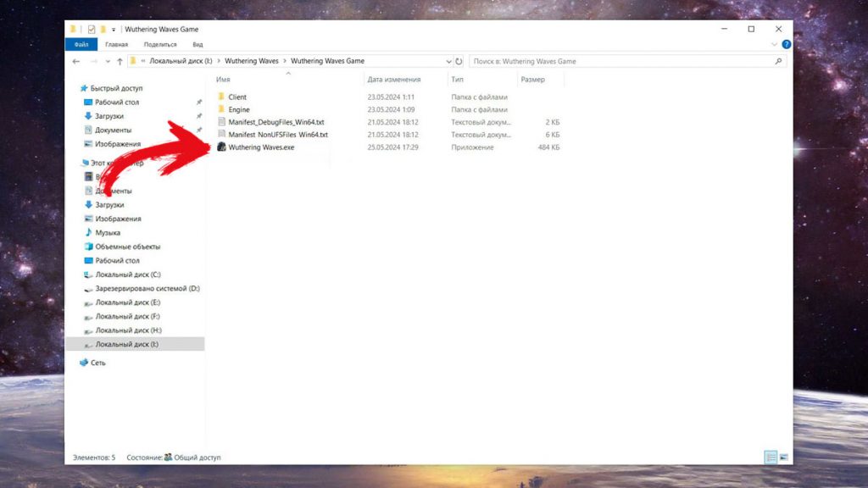The width and height of the screenshot is (868, 488).
Task: Open the Client folder
Action: pos(237,97)
